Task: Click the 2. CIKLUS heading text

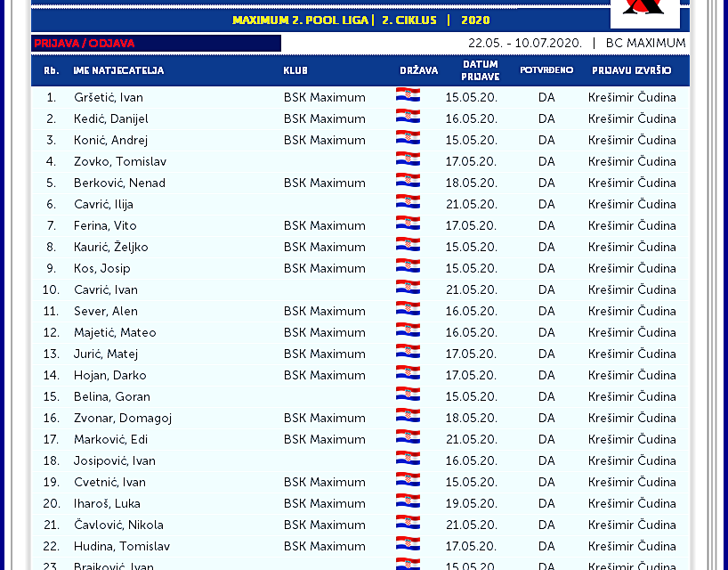Action: click(409, 20)
